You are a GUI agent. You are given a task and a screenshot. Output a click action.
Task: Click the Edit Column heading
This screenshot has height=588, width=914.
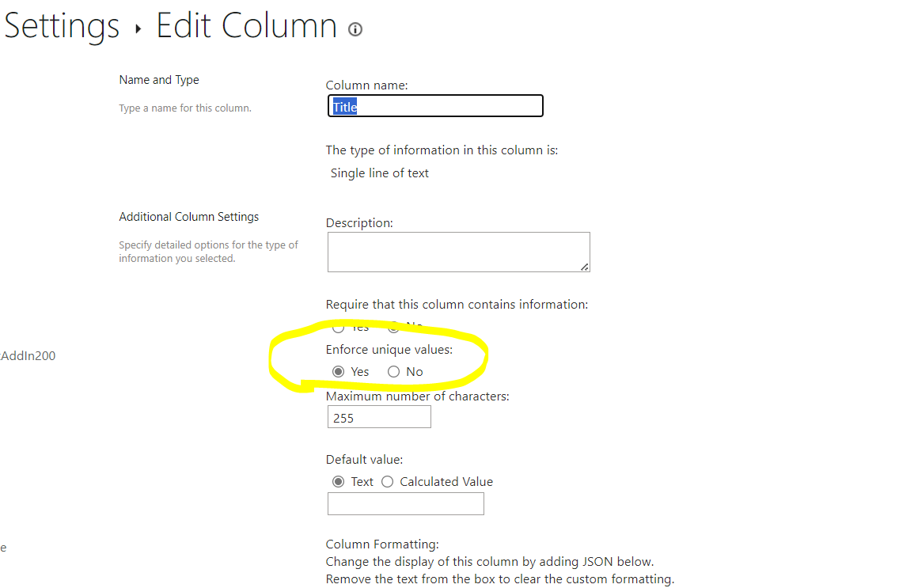(246, 25)
